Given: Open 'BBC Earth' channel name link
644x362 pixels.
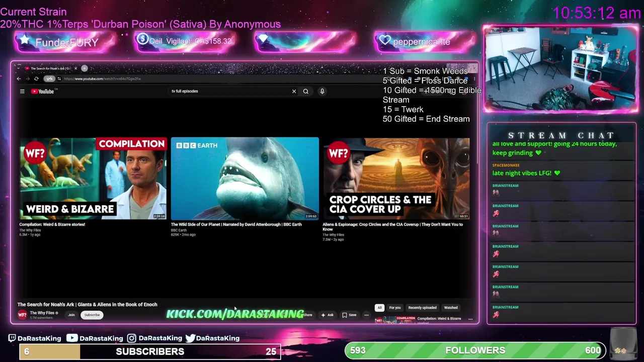Looking at the screenshot, I should pos(178,230).
